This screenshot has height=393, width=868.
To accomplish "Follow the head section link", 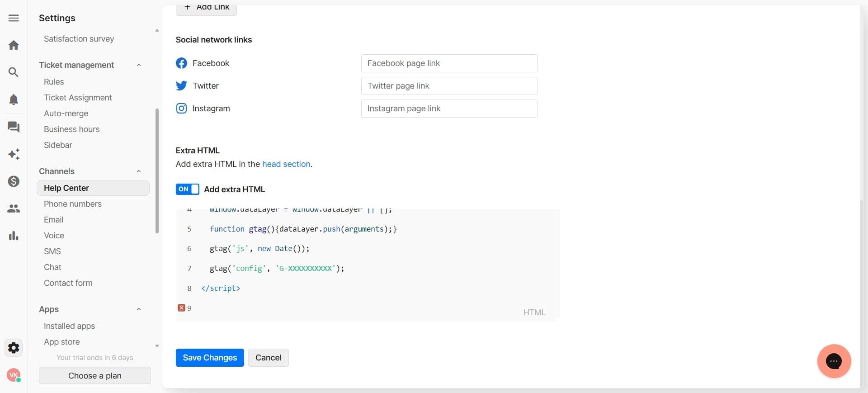I will (286, 164).
